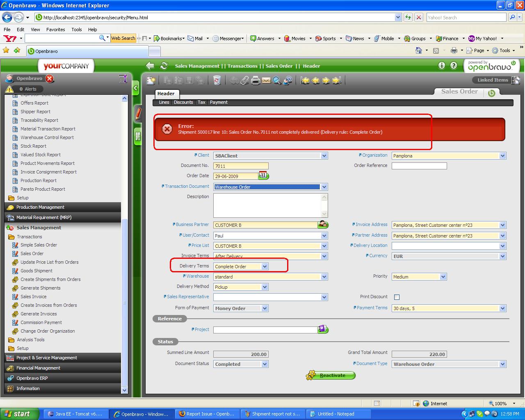Click the New Record toolbar icon

point(151,80)
